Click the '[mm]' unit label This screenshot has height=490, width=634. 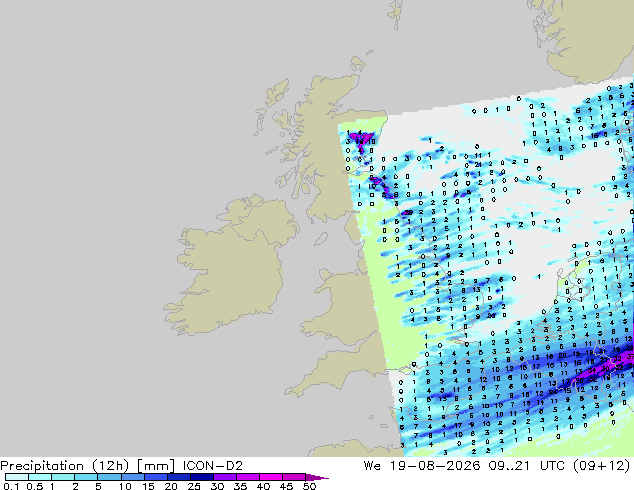(156, 466)
